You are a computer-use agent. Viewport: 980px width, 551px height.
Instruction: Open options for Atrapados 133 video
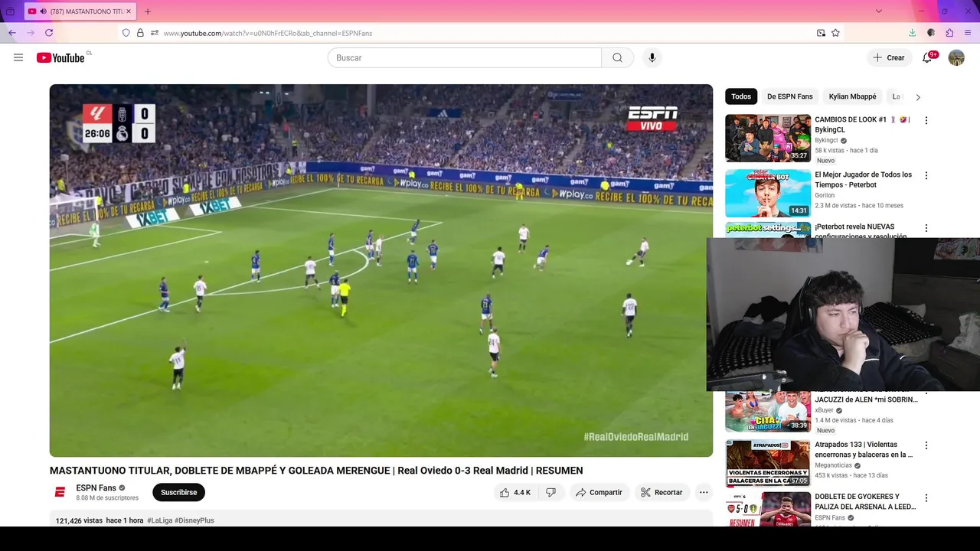point(926,445)
